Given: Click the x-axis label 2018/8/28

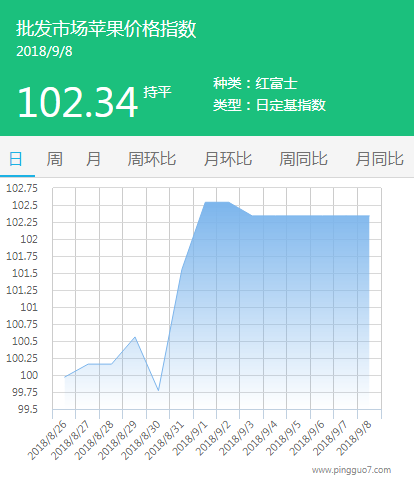Looking at the screenshot, I should point(94,440).
